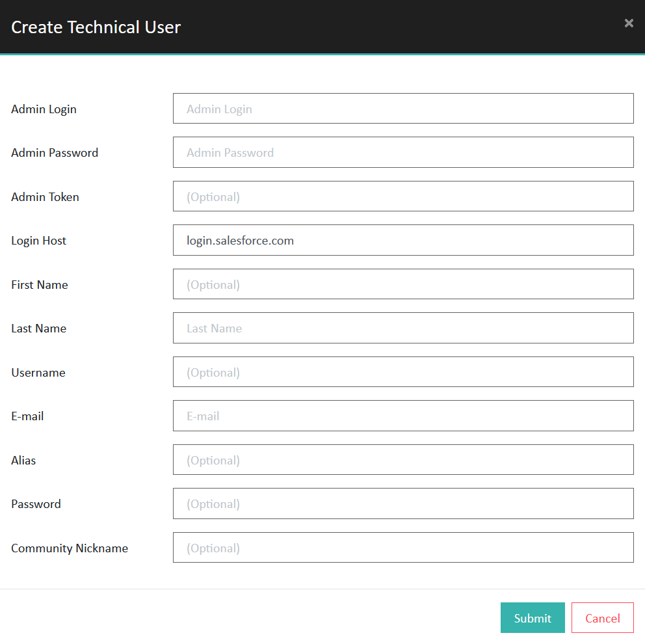Image resolution: width=645 pixels, height=644 pixels.
Task: Click the Create Technical User title
Action: (96, 27)
